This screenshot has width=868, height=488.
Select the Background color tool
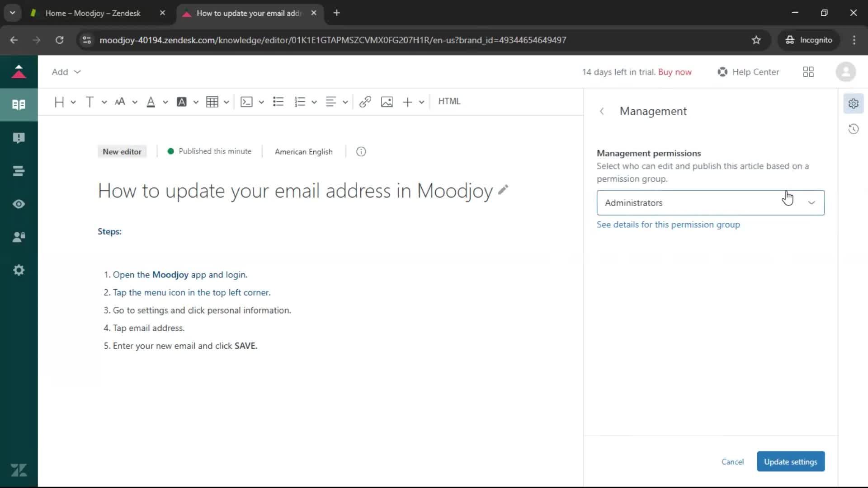click(182, 102)
